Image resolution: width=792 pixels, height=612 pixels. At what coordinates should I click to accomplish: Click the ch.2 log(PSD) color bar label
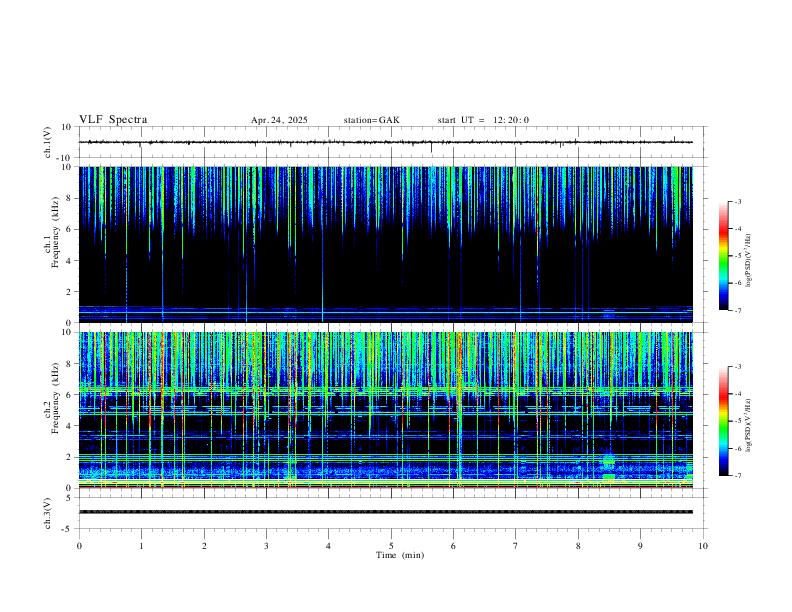(x=749, y=425)
